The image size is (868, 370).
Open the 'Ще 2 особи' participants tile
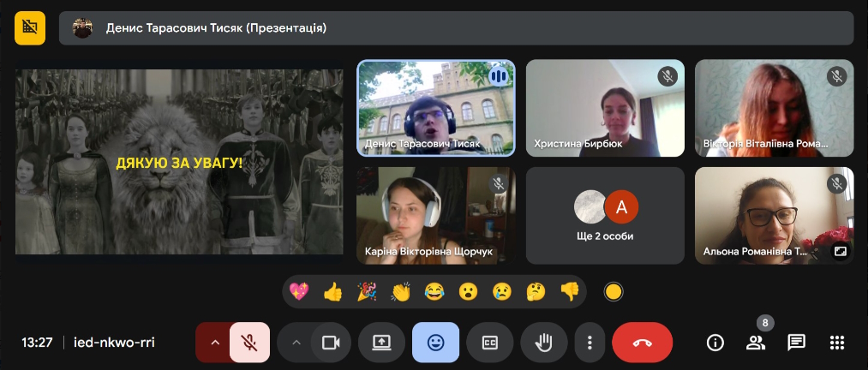(605, 216)
